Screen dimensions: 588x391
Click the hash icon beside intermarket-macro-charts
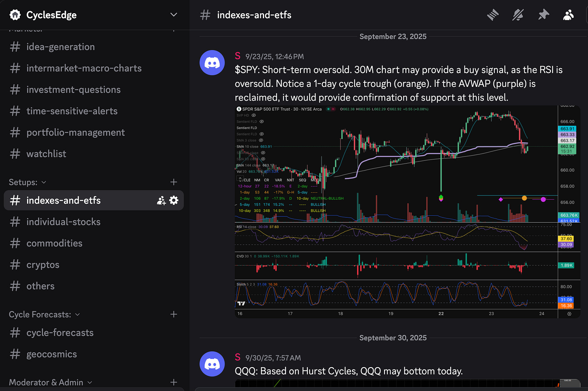[15, 68]
